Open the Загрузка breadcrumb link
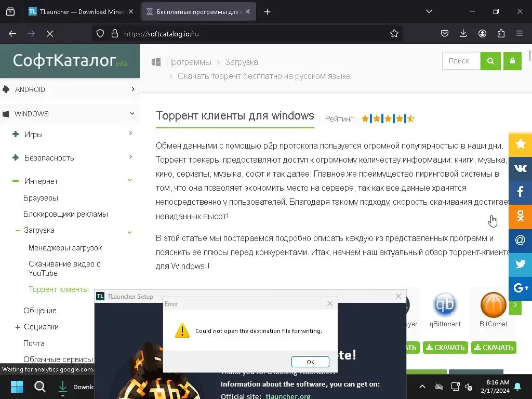Screen dimensions: 532x399 coord(241,62)
